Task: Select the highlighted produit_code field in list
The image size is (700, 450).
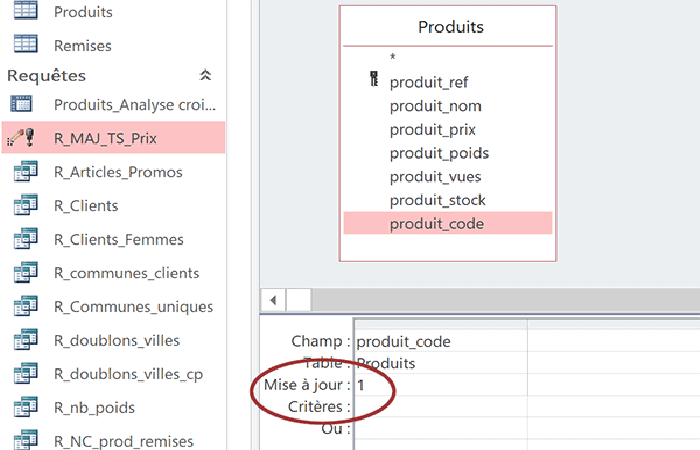Action: [x=448, y=223]
